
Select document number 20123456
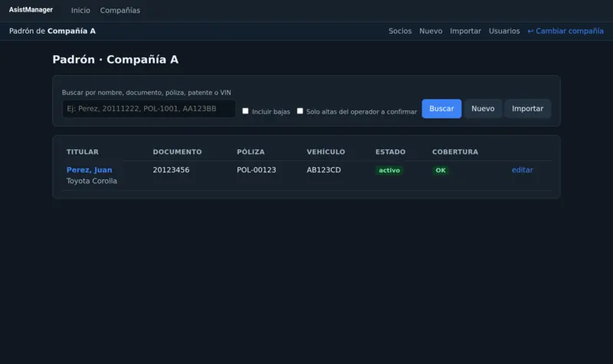click(x=171, y=169)
